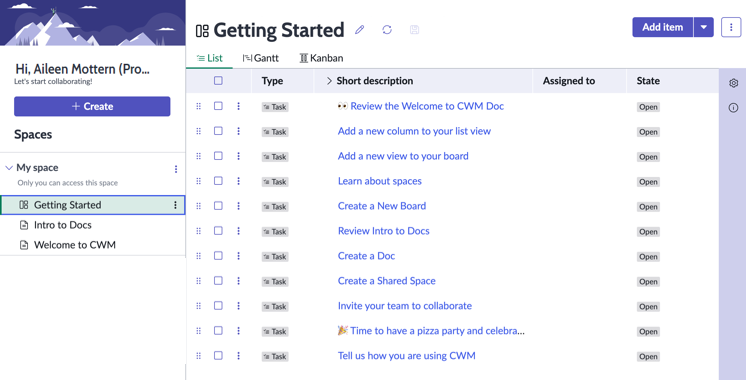Viewport: 746px width, 380px height.
Task: Check the Create a Doc row
Action: tap(218, 255)
